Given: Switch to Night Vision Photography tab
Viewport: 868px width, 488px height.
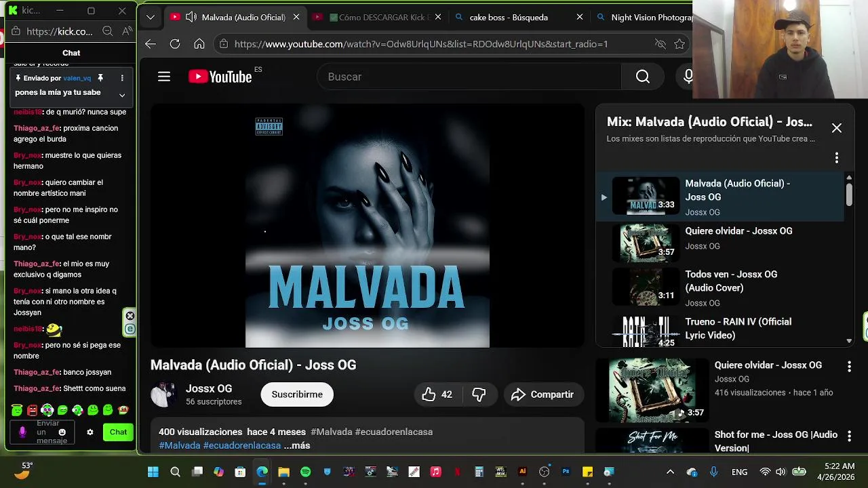Looking at the screenshot, I should click(643, 17).
